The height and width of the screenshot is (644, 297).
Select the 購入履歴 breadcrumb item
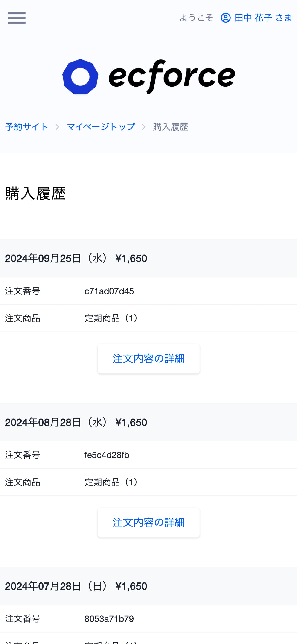coord(170,127)
